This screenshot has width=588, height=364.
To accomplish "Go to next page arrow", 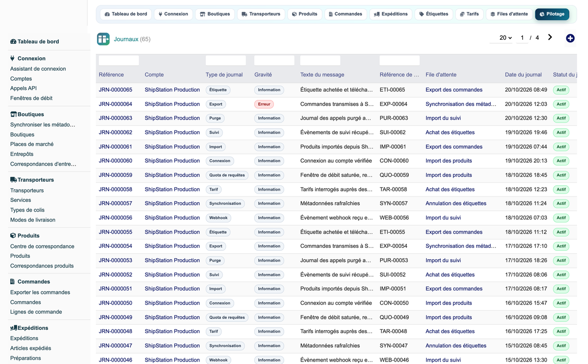I will 550,37.
